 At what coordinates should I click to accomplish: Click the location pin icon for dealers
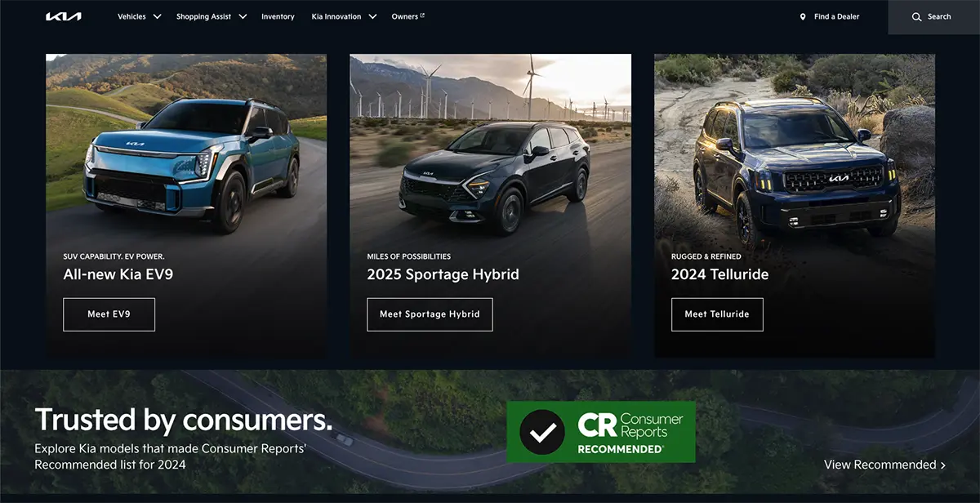tap(803, 16)
